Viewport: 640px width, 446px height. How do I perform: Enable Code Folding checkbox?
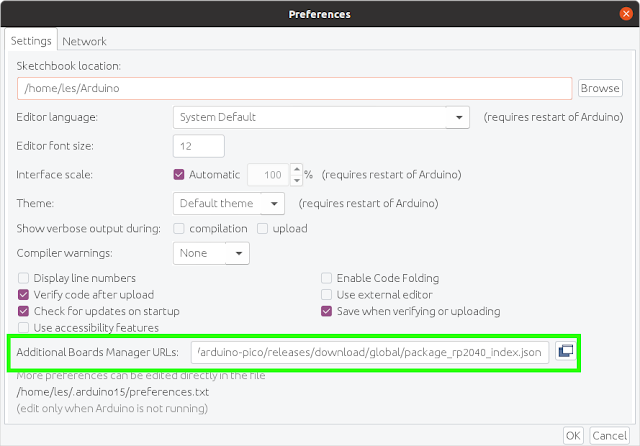tap(327, 278)
